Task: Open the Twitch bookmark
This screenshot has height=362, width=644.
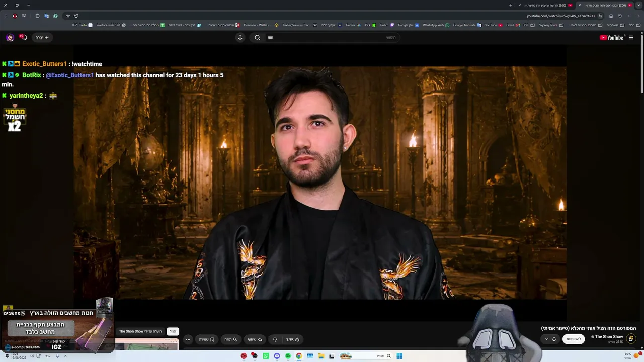Action: coord(387,25)
